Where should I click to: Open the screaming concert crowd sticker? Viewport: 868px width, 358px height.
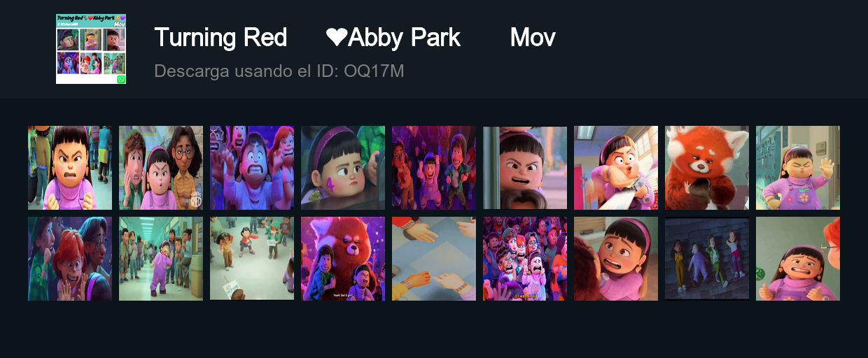[x=525, y=259]
